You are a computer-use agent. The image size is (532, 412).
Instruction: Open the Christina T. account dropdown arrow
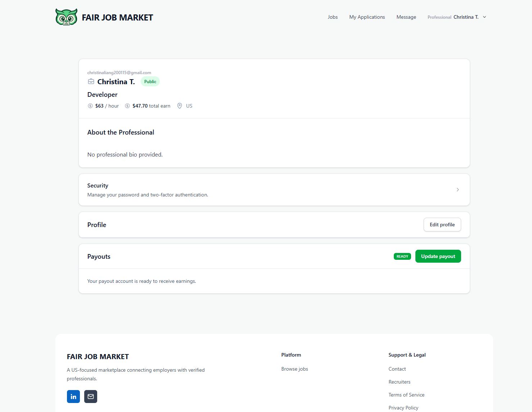(x=484, y=17)
